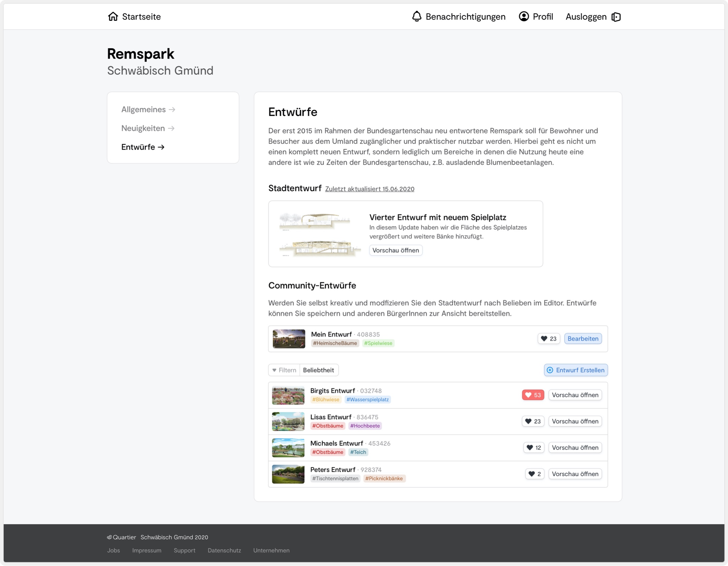Viewport: 728px width, 566px height.
Task: Click the plus icon on Entwurf Erstellen
Action: point(550,370)
